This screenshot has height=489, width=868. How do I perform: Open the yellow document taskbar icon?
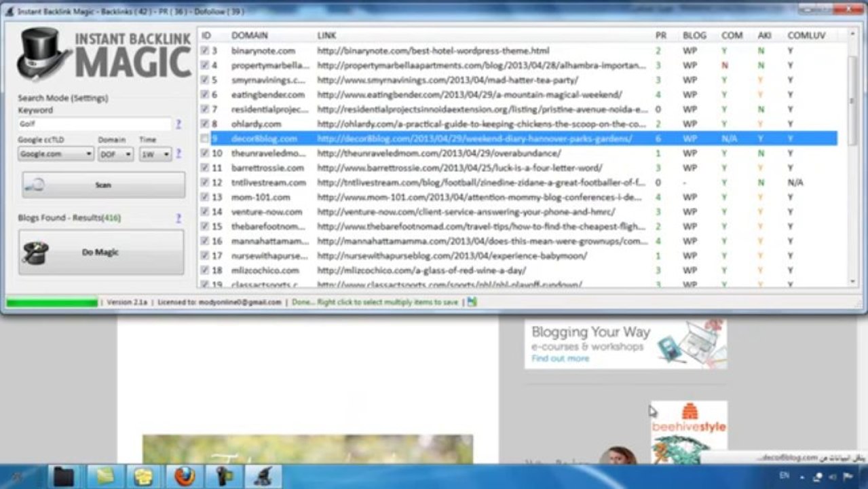pos(143,477)
